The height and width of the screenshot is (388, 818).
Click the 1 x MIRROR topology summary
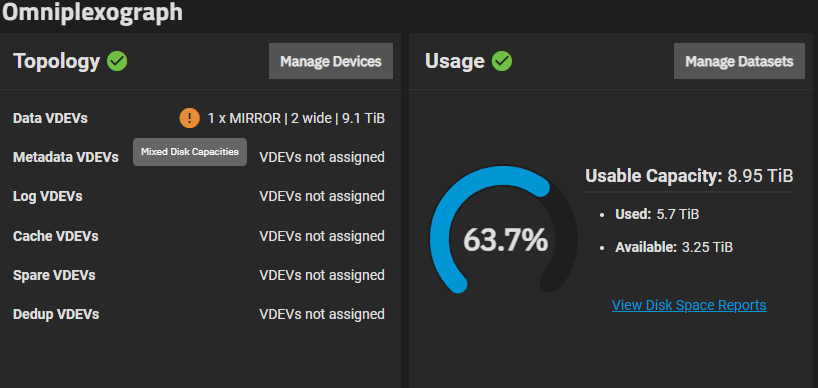pos(296,118)
